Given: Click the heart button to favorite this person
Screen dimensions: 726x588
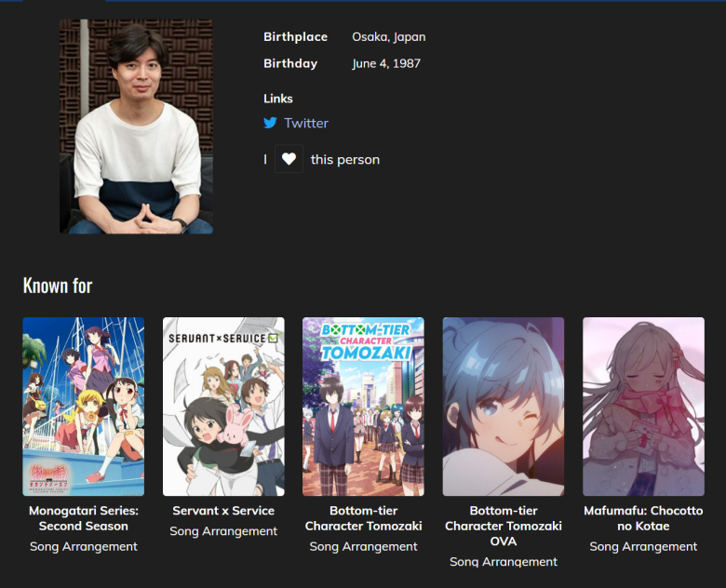Looking at the screenshot, I should pos(289,159).
